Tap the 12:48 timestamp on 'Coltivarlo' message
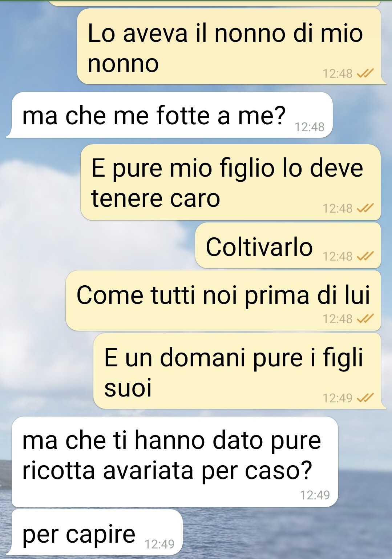The image size is (392, 559). [338, 257]
